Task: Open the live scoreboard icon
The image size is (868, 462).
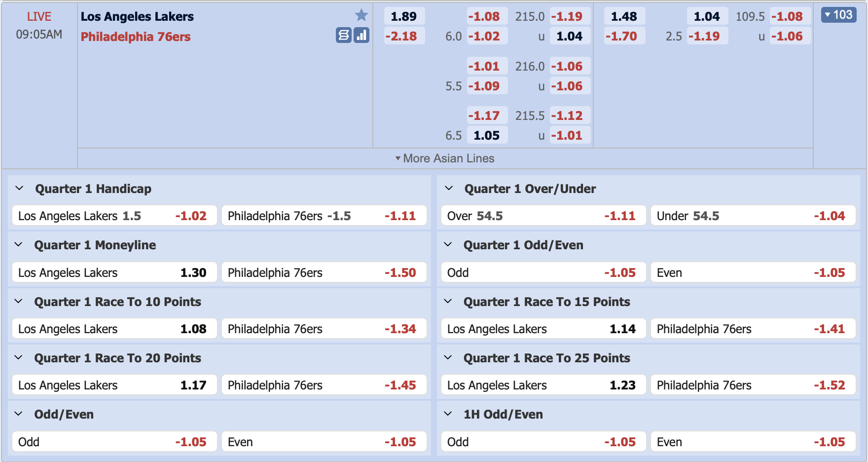Action: tap(344, 35)
